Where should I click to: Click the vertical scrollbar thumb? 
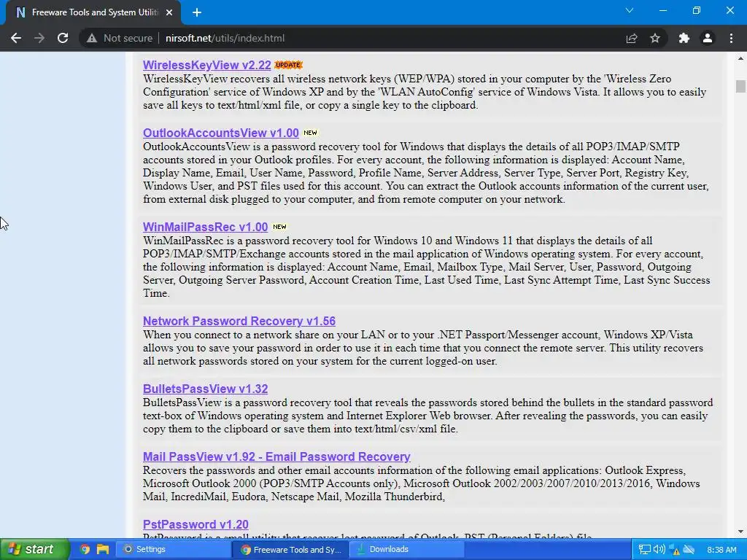[x=740, y=86]
